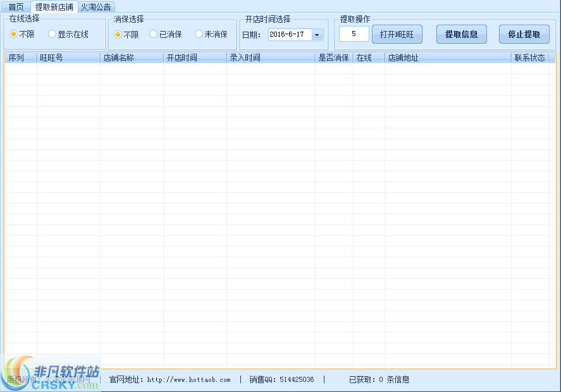Sort by the 序列 column header
This screenshot has height=392, width=561.
coord(21,58)
